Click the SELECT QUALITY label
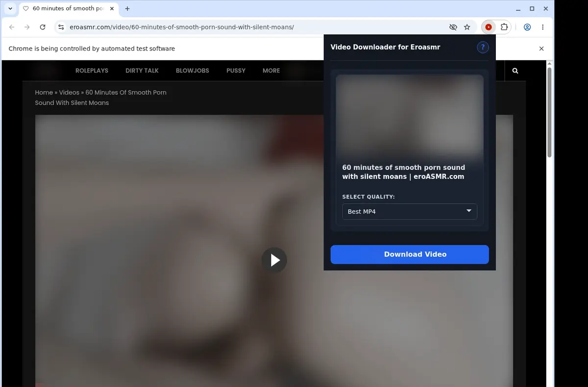 pos(368,197)
